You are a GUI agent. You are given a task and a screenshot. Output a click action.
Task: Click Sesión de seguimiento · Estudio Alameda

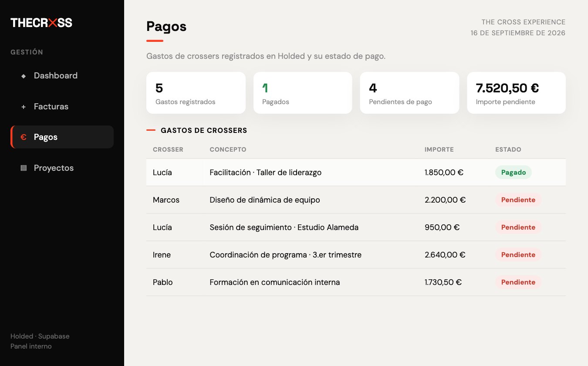284,227
